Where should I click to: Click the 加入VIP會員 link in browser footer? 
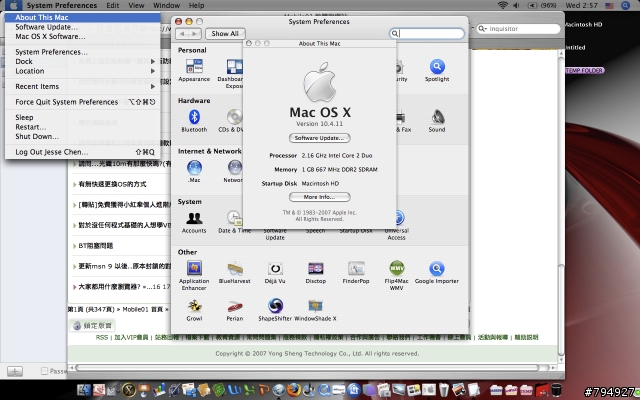[131, 337]
